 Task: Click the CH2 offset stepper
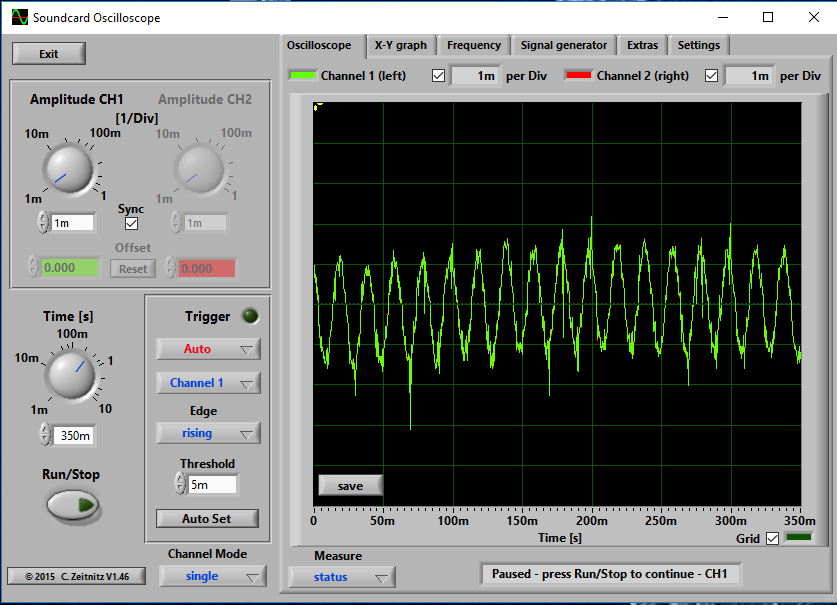click(x=170, y=267)
